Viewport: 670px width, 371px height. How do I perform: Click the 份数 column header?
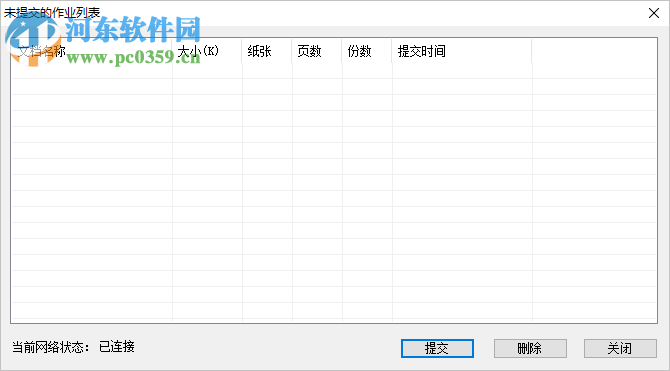[x=367, y=51]
